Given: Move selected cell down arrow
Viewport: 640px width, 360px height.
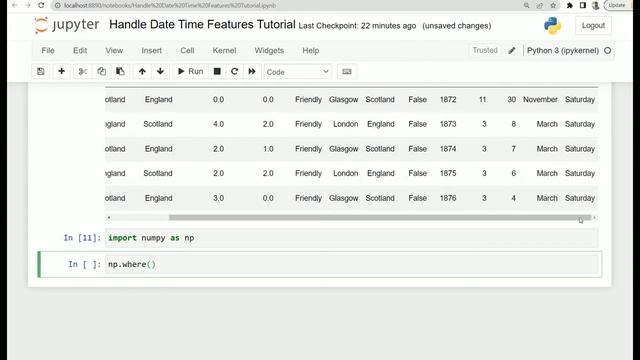Looking at the screenshot, I should [x=160, y=71].
